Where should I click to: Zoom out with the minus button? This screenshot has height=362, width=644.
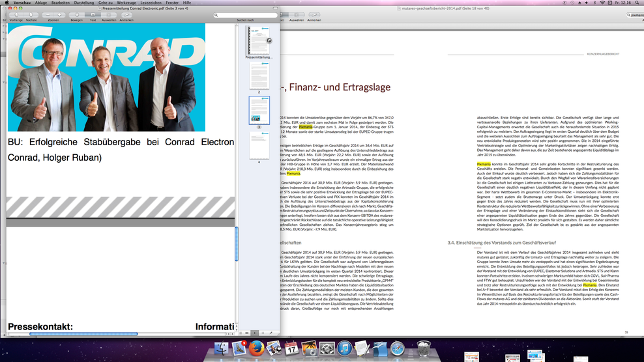[48, 15]
